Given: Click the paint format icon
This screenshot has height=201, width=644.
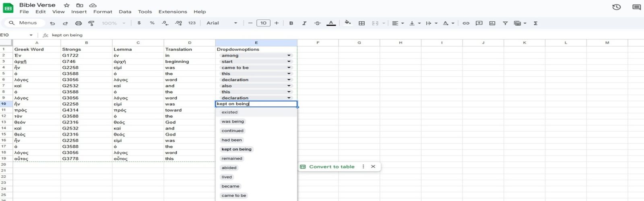Looking at the screenshot, I should click(x=91, y=23).
